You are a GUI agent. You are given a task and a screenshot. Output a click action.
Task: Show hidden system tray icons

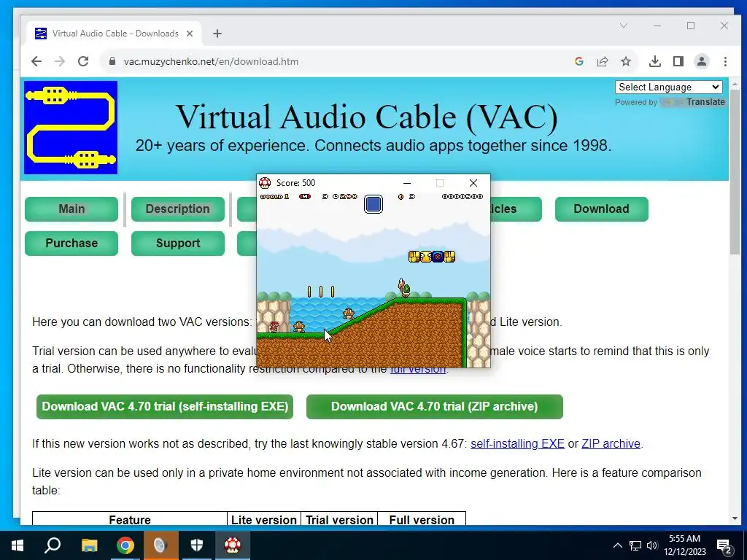click(x=617, y=545)
